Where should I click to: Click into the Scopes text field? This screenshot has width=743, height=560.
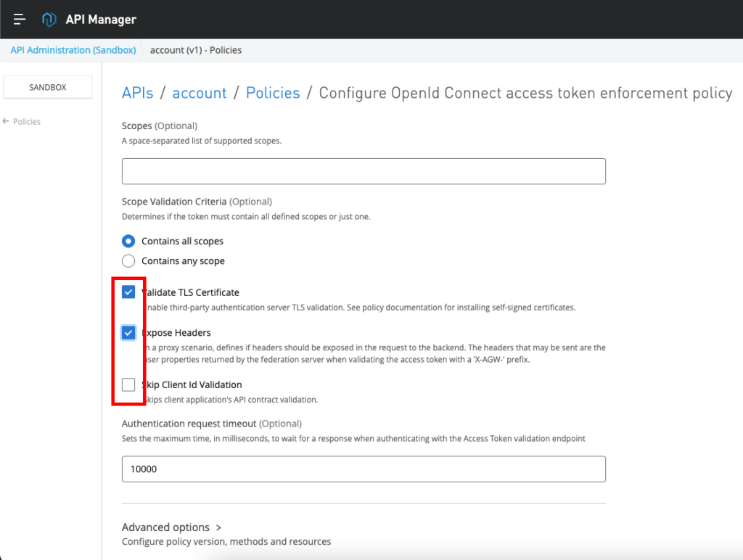(x=364, y=171)
